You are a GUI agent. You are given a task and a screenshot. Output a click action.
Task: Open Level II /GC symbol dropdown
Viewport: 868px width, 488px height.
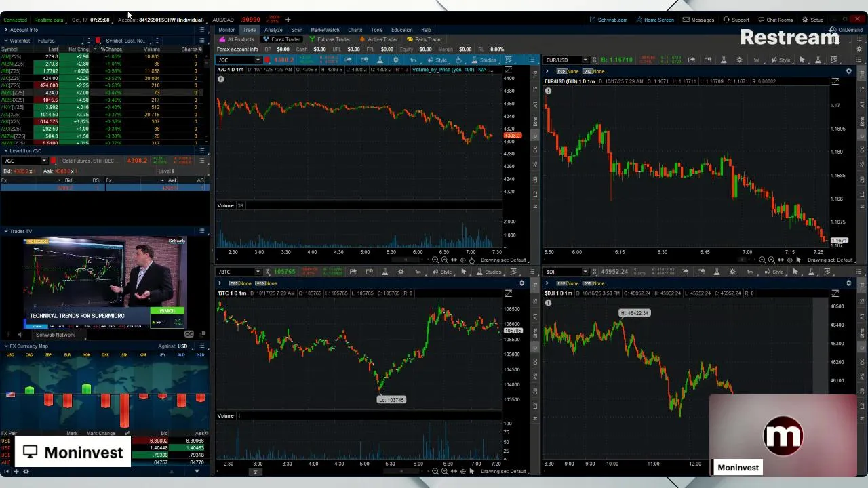click(x=44, y=161)
